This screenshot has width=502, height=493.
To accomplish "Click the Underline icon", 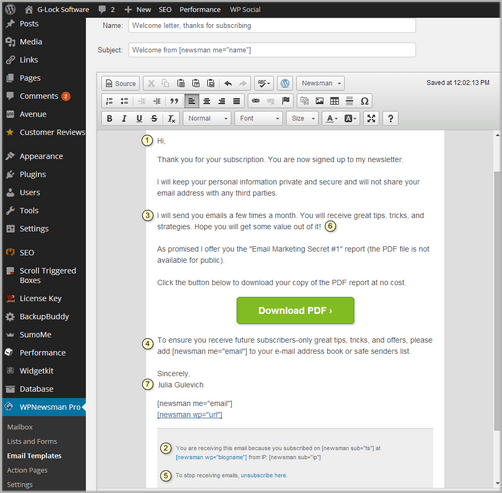I will [139, 118].
